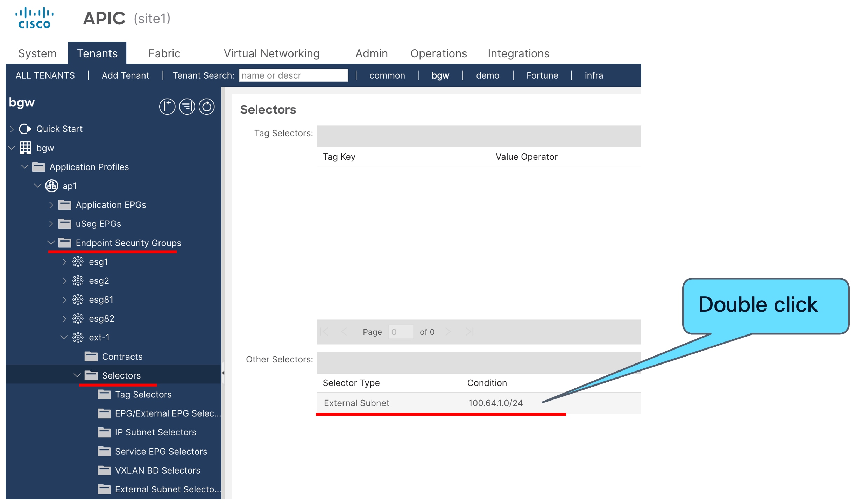Click the esg1 security group icon
855x504 pixels.
tap(78, 262)
